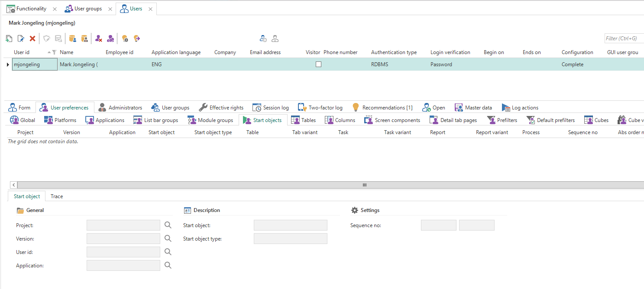Close the top User groups tab
644x289 pixels.
[110, 9]
